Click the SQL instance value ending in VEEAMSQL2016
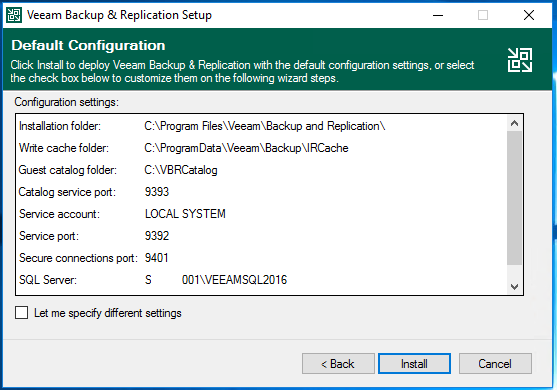The height and width of the screenshot is (390, 557). pyautogui.click(x=216, y=280)
